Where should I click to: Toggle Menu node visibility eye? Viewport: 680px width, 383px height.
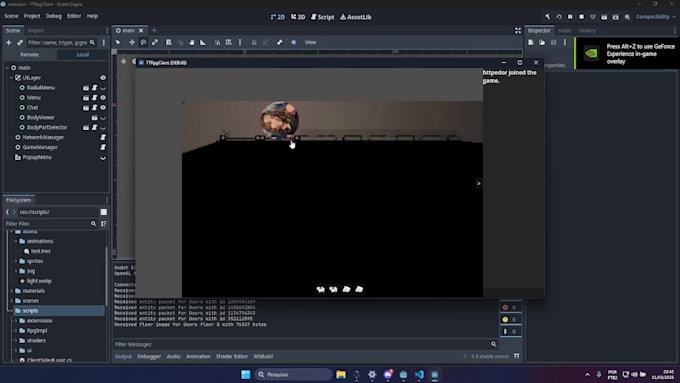click(x=103, y=98)
